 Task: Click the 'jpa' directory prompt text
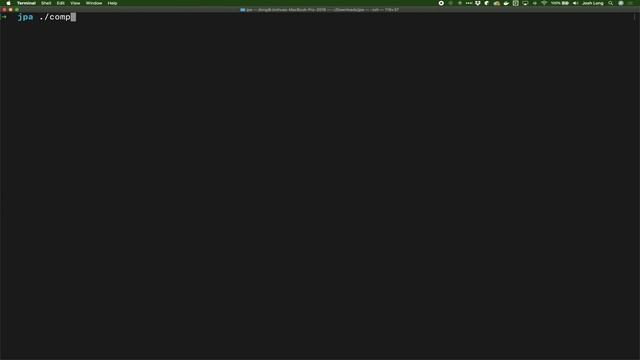[25, 17]
